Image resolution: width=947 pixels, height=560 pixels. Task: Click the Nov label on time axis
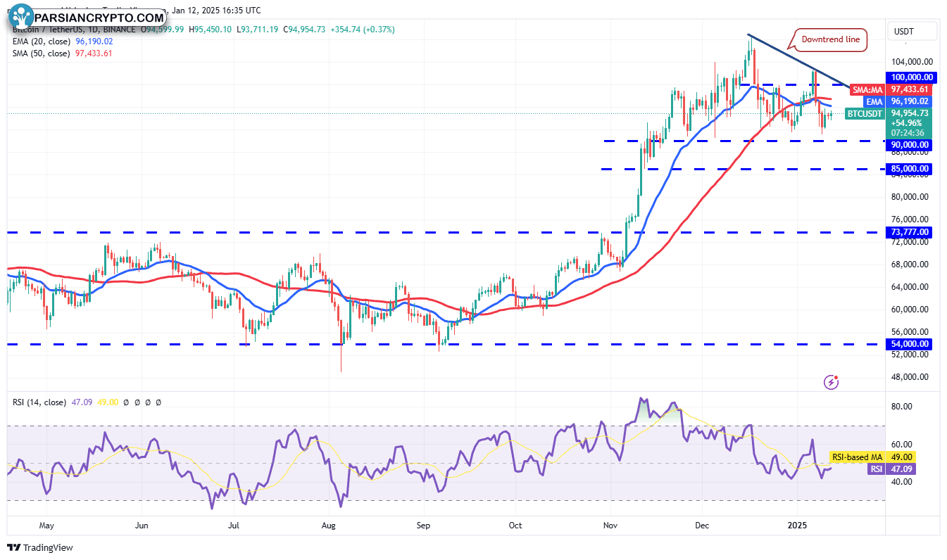(609, 525)
